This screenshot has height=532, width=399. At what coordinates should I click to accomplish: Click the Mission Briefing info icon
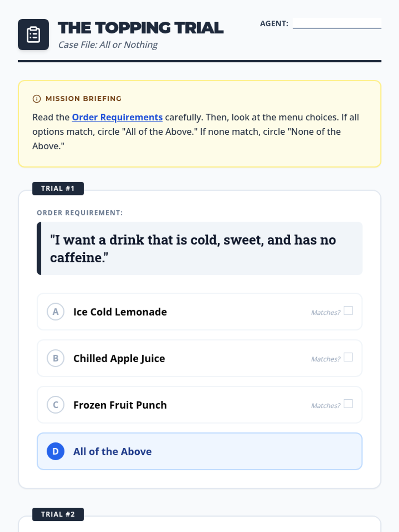[x=37, y=99]
